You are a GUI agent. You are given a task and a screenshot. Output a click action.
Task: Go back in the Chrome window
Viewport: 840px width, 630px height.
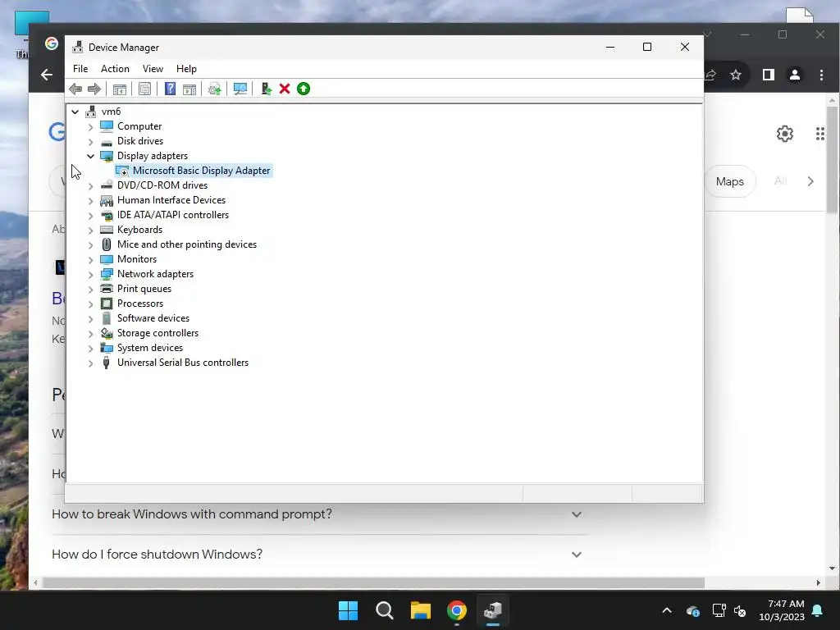[x=47, y=75]
